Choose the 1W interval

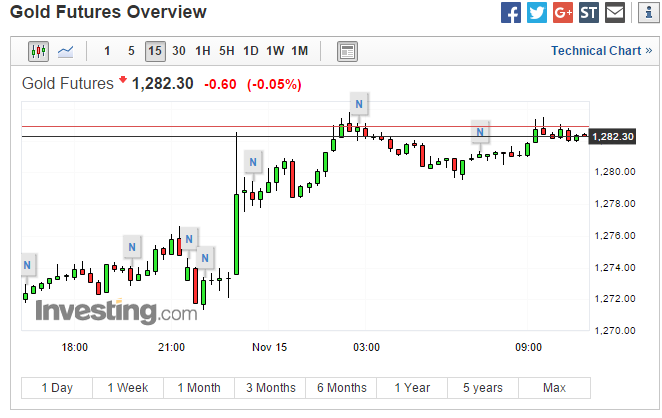(x=275, y=51)
